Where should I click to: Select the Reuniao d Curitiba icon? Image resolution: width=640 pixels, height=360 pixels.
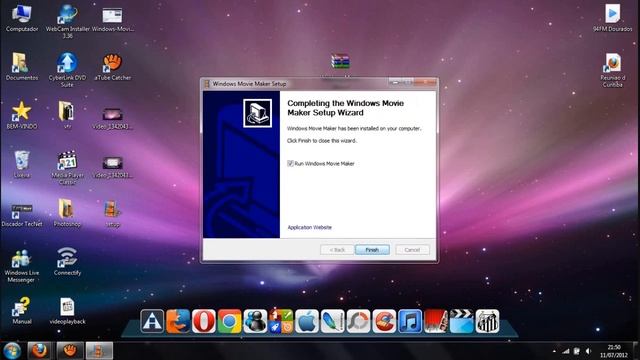pyautogui.click(x=612, y=70)
